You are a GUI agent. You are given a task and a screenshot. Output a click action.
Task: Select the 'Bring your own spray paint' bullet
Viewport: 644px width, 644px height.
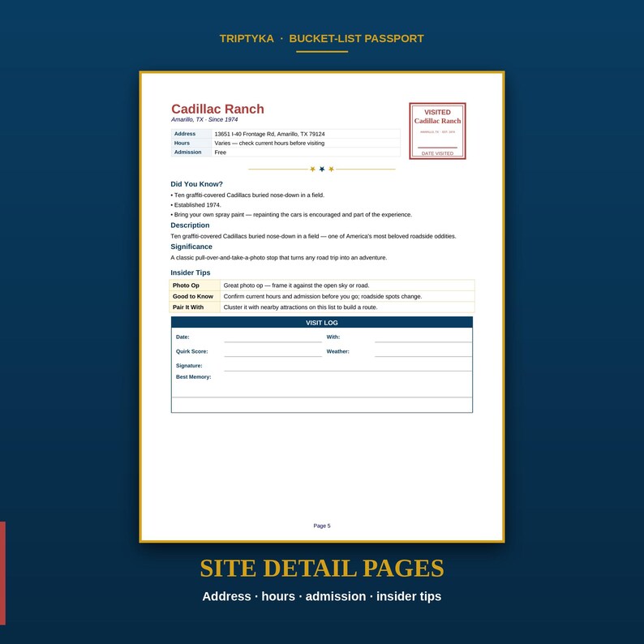291,214
